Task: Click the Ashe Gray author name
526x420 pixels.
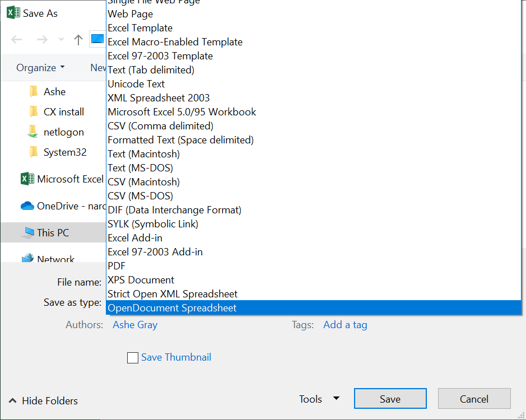Action: click(x=135, y=325)
